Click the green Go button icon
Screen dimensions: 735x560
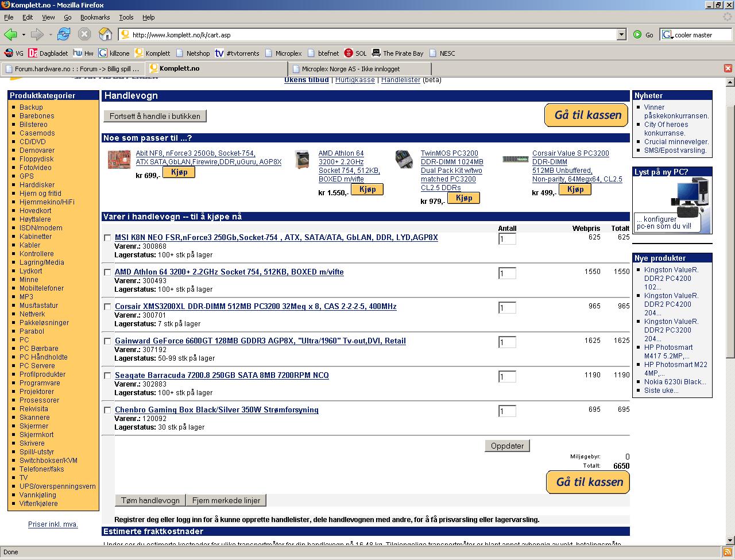637,35
